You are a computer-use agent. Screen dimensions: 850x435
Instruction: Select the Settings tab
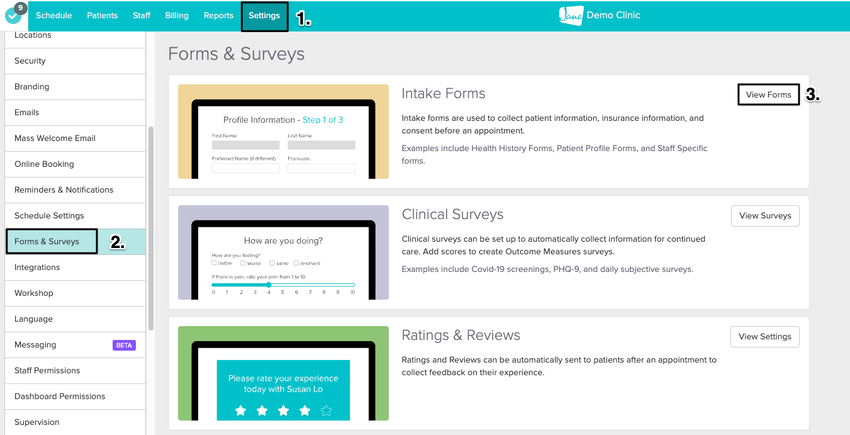pos(264,16)
